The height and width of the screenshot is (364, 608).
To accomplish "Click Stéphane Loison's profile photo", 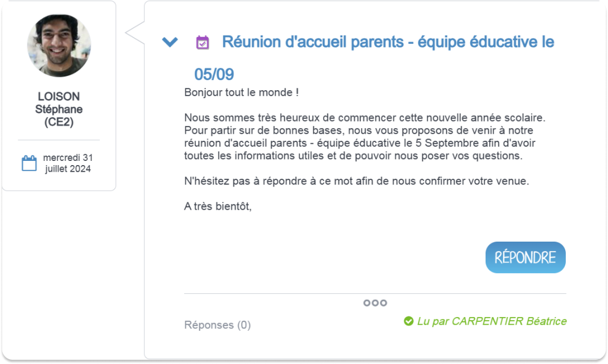I will pyautogui.click(x=59, y=46).
